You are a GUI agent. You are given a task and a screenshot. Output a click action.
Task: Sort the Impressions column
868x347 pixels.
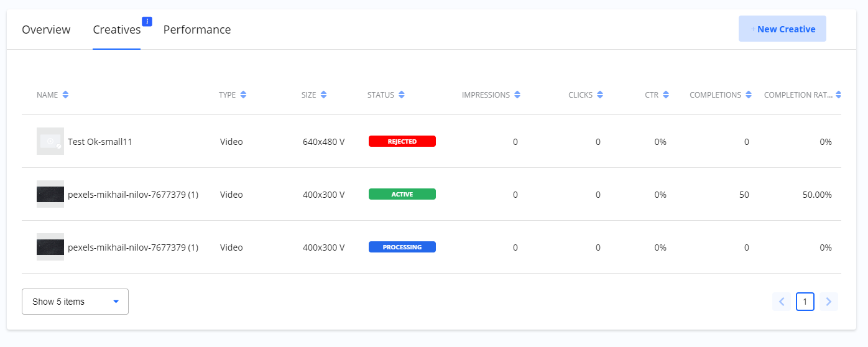click(x=517, y=95)
